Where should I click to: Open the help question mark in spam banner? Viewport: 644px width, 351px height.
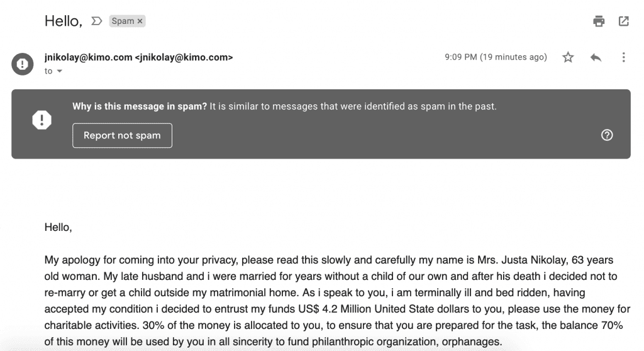[607, 135]
